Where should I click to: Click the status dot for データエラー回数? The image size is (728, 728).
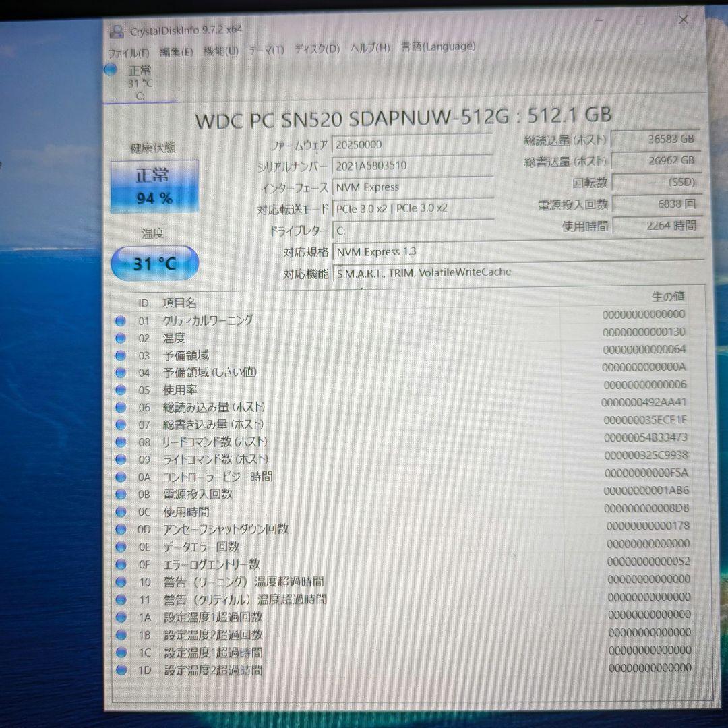coord(121,547)
